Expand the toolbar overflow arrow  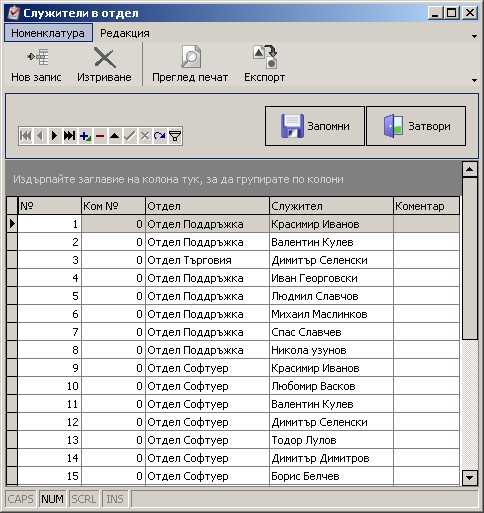[474, 80]
